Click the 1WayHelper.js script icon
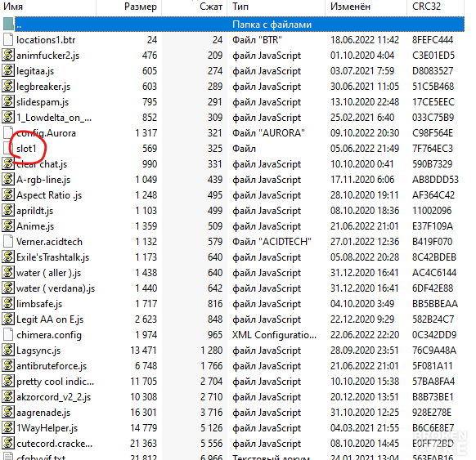 pos(8,428)
